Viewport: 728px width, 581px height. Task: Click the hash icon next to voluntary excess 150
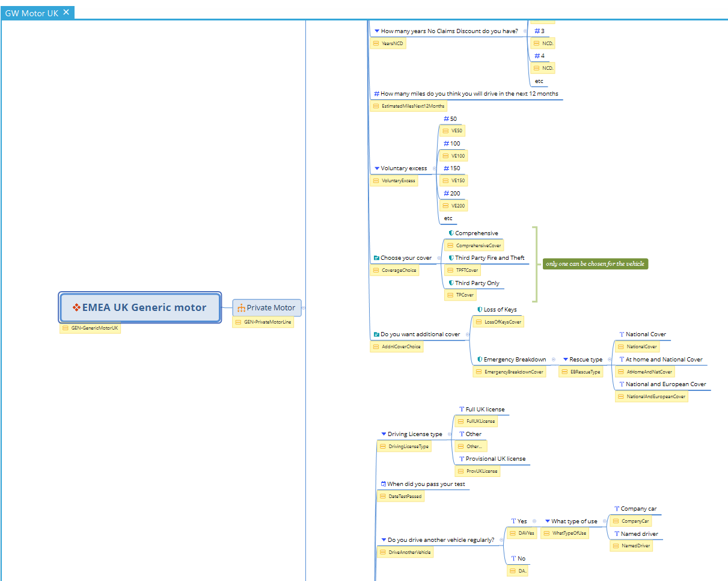click(446, 168)
